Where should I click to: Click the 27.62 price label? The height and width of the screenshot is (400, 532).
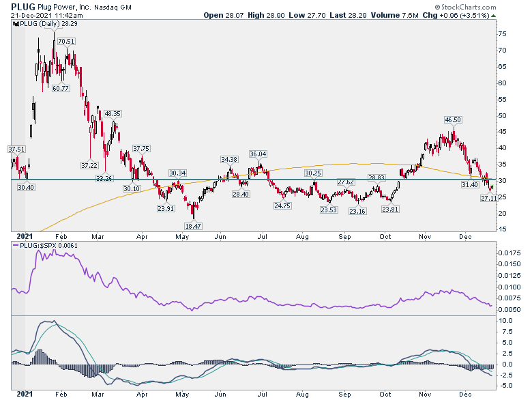[x=346, y=182]
